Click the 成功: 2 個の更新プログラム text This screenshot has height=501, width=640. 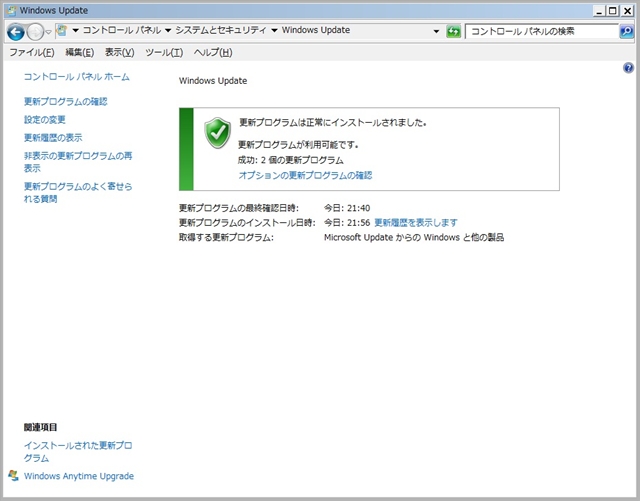[291, 160]
